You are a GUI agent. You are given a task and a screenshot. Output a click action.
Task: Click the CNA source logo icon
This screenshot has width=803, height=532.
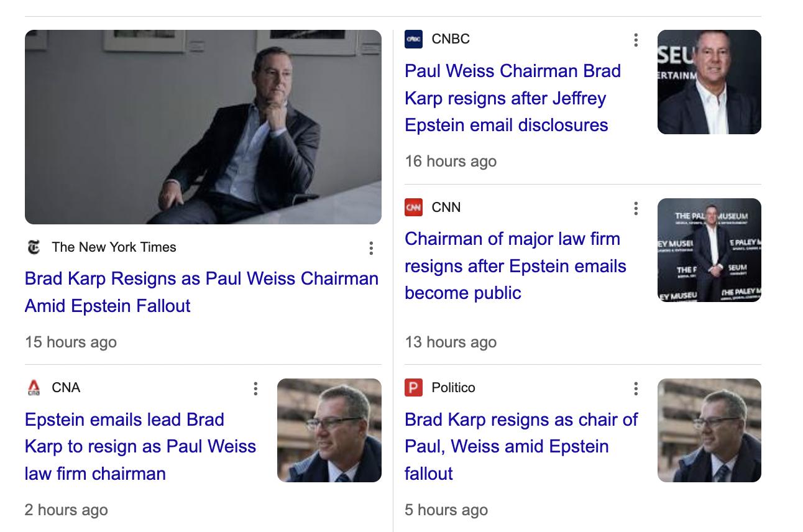tap(34, 388)
